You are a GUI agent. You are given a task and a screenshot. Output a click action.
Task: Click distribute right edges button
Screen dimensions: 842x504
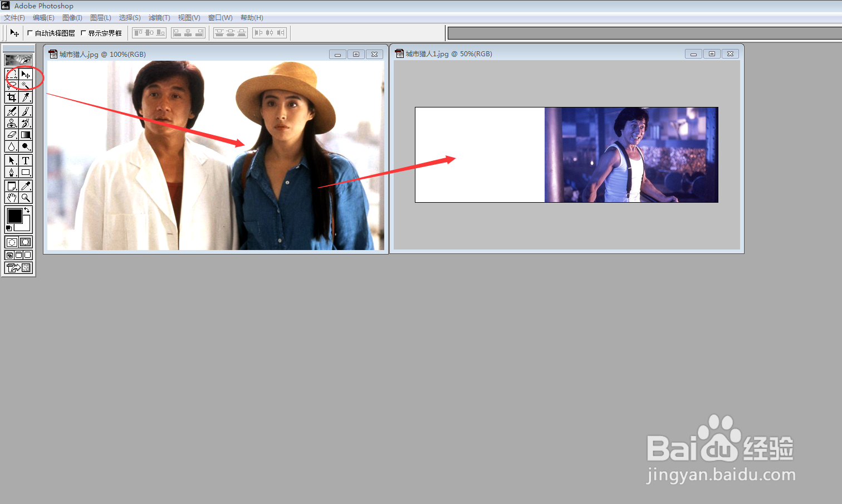281,33
